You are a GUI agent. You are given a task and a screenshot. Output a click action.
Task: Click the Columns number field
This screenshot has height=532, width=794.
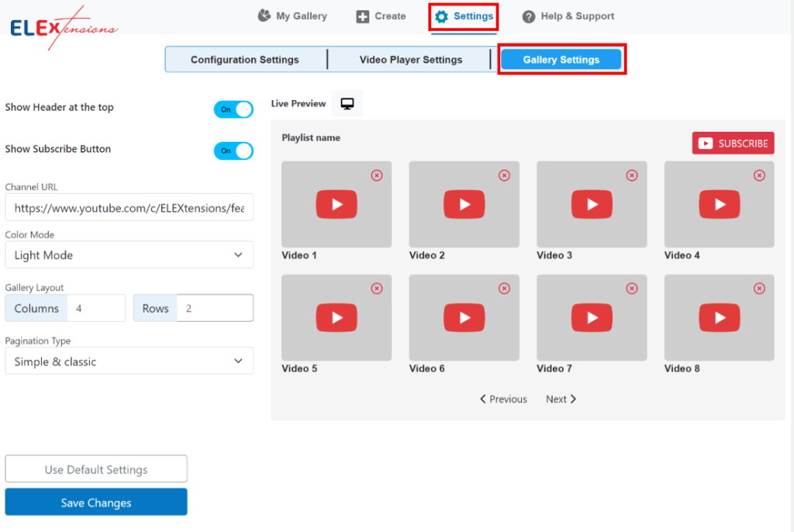[96, 308]
